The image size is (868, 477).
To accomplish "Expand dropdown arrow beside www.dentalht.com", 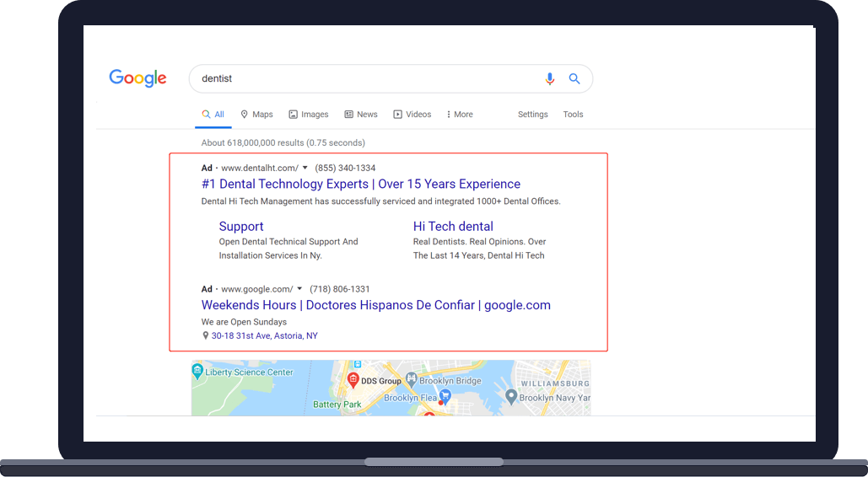I will point(305,168).
